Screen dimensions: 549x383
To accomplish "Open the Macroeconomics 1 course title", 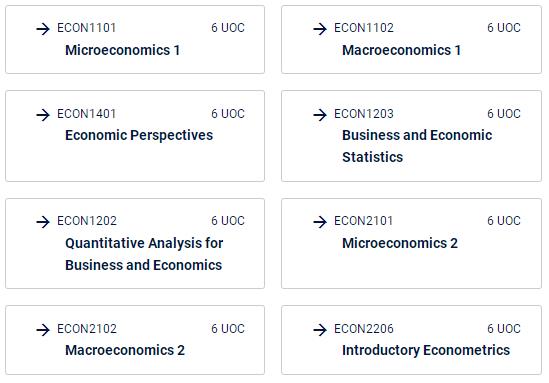I will coord(401,50).
